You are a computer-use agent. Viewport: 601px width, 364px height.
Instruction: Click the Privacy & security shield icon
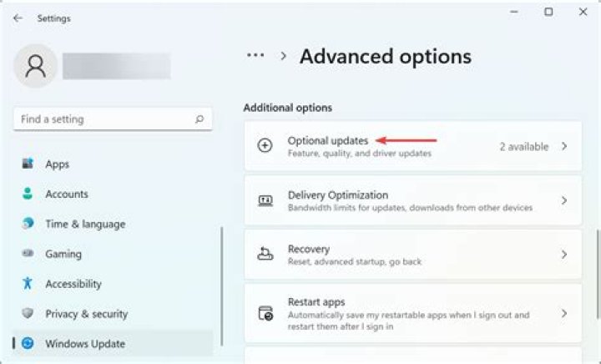(x=28, y=313)
